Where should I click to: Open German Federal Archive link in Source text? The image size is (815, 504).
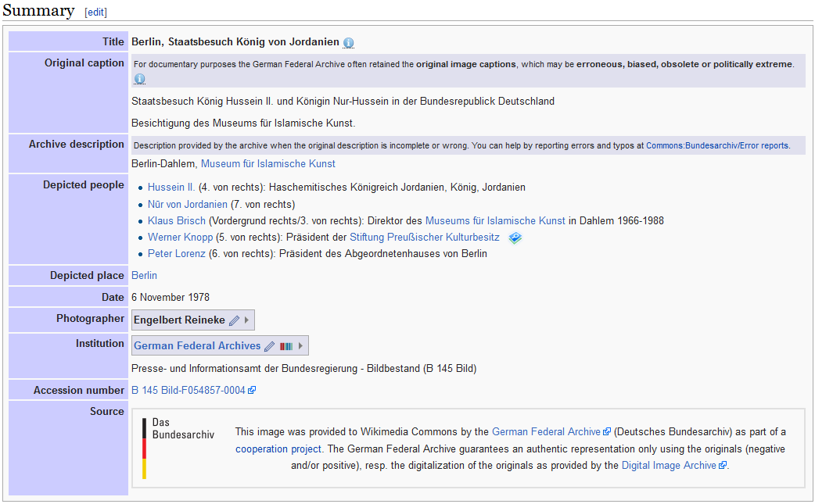click(546, 432)
